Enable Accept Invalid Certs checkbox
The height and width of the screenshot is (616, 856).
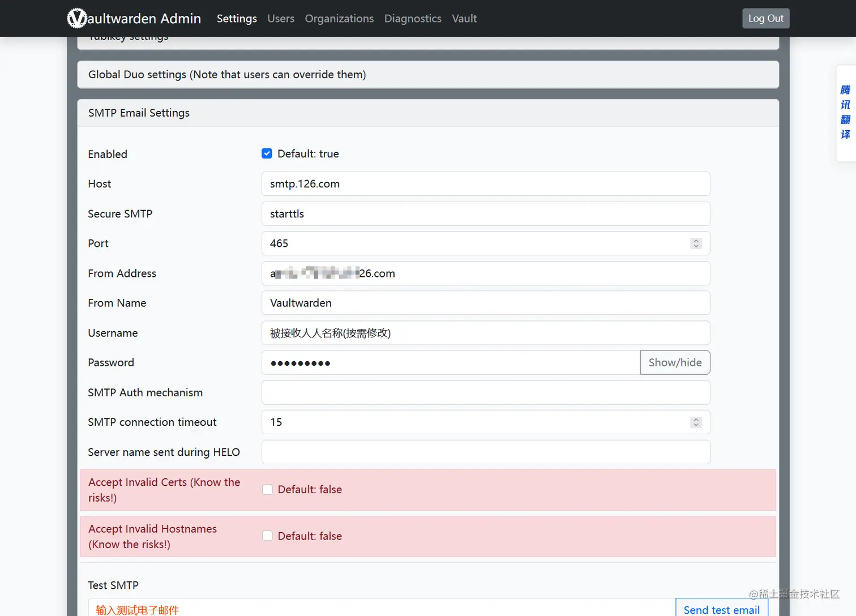point(267,490)
